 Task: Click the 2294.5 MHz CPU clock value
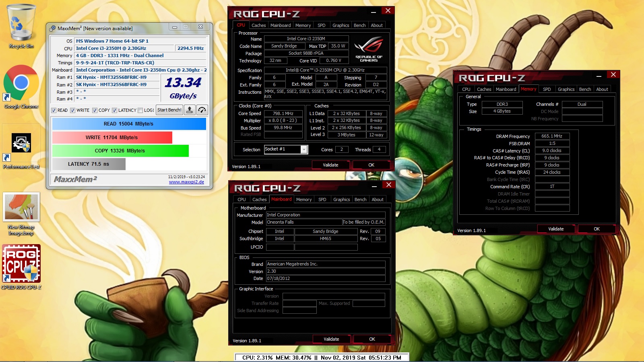click(x=191, y=48)
